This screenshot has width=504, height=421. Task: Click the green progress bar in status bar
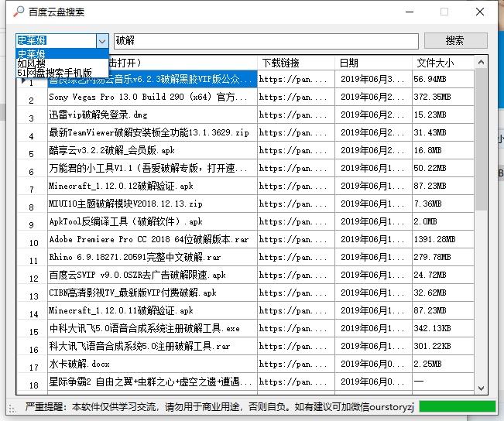458,406
